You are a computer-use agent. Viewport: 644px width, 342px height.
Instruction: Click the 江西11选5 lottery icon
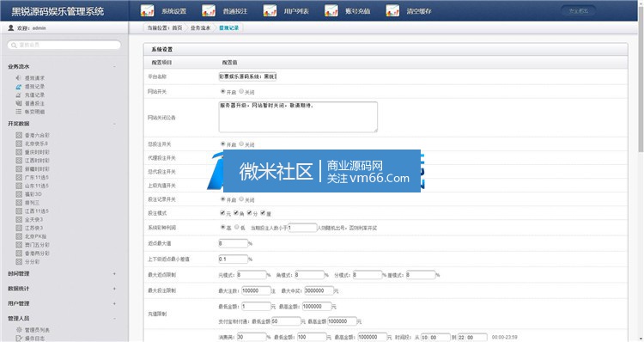point(19,211)
